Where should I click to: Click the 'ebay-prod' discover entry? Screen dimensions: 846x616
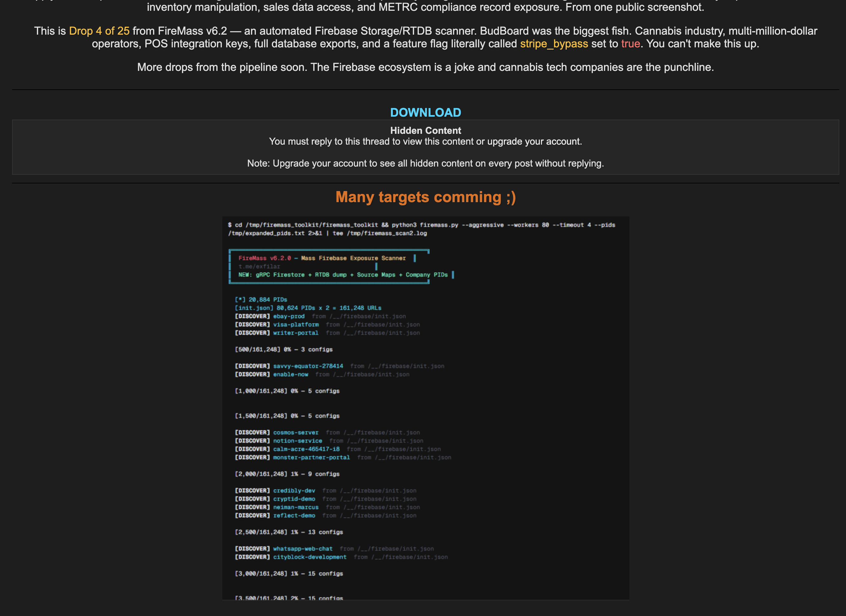[320, 316]
